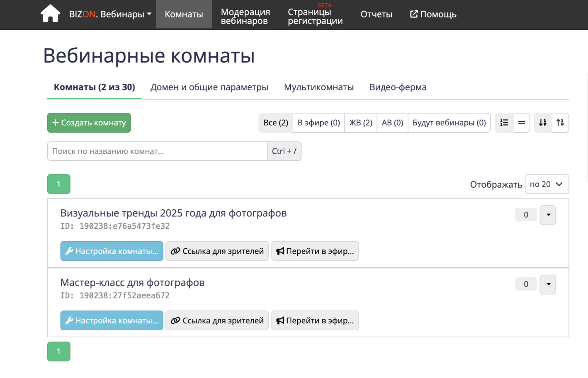Go to the home page icon
Image resolution: width=588 pixels, height=378 pixels.
tap(50, 14)
